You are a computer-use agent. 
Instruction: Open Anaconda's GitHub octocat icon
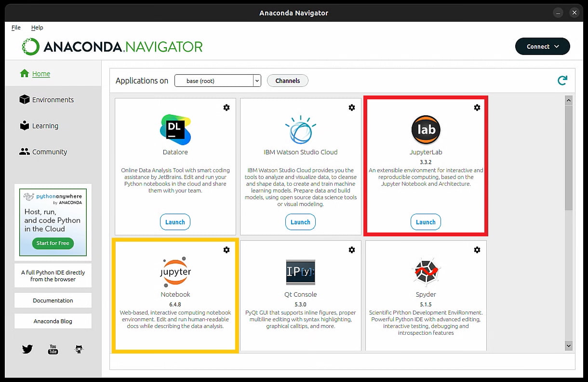click(79, 349)
